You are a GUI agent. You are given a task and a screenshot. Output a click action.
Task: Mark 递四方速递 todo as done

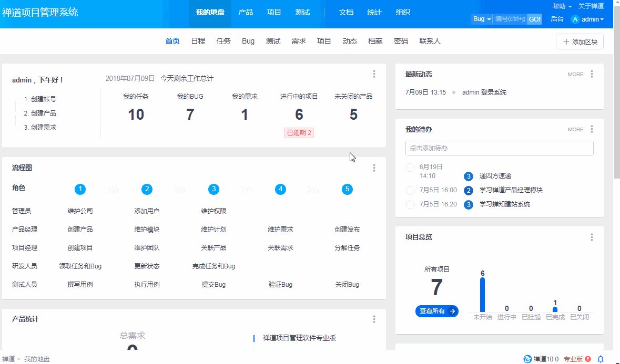pyautogui.click(x=410, y=168)
